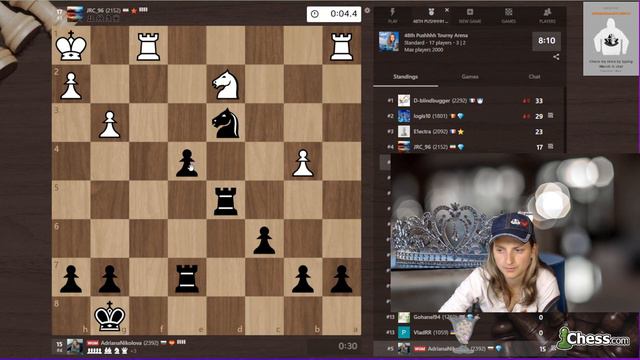
Task: Click JRC_96's games list icon in standings
Action: pos(551,146)
